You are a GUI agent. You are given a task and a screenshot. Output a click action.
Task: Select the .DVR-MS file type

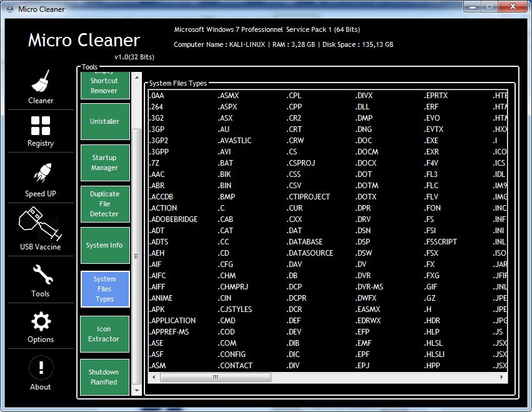coord(369,287)
